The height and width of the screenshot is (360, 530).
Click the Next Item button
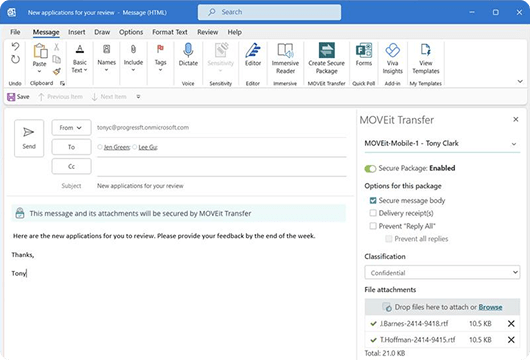pyautogui.click(x=109, y=97)
